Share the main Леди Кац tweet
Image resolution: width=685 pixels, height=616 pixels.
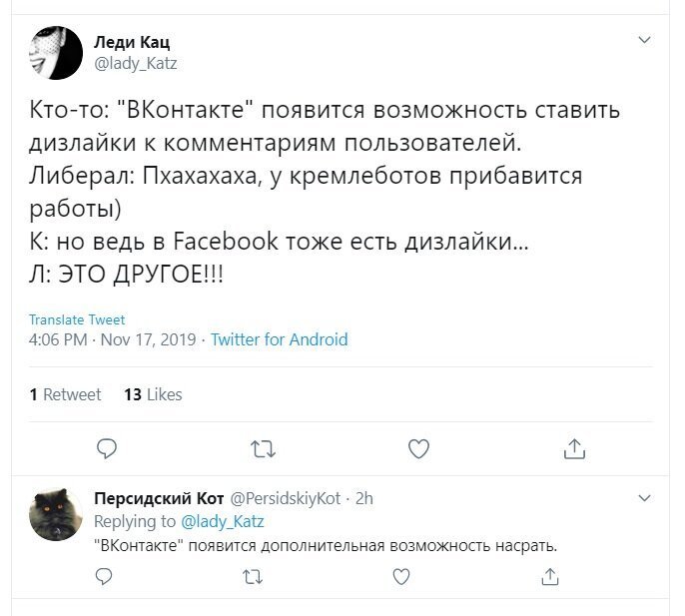[x=574, y=448]
